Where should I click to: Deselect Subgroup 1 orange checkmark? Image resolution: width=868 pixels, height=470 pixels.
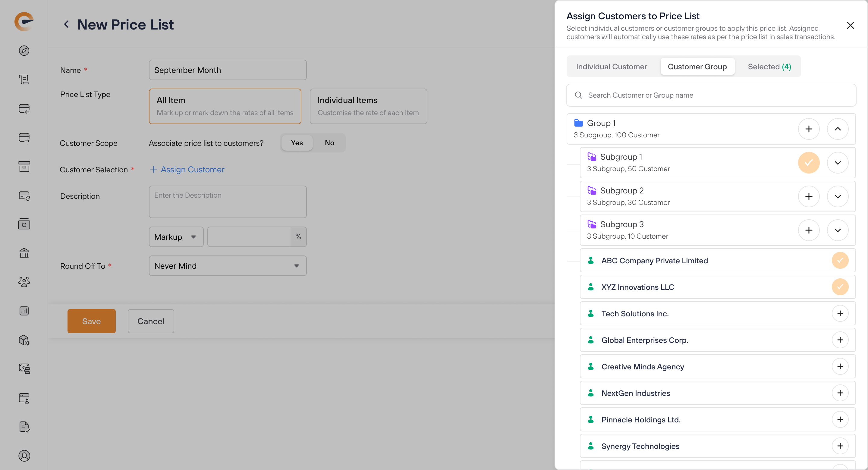[x=808, y=163]
